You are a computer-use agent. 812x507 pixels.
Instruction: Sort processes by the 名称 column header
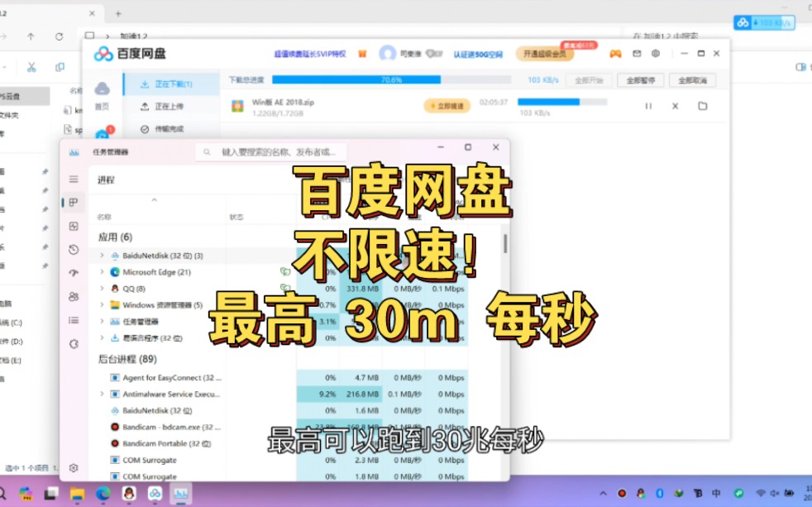coord(103,217)
